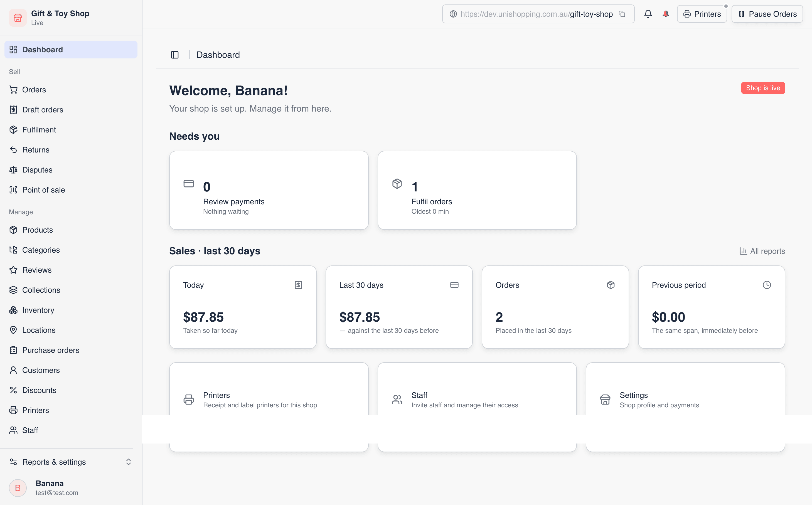Click the Shop is live badge
The width and height of the screenshot is (812, 505).
tap(763, 88)
